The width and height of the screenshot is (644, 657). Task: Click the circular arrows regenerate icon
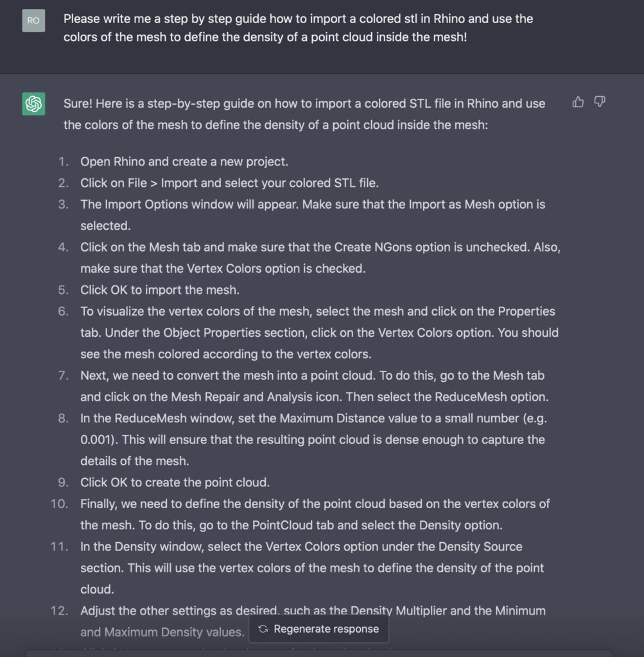pyautogui.click(x=263, y=629)
